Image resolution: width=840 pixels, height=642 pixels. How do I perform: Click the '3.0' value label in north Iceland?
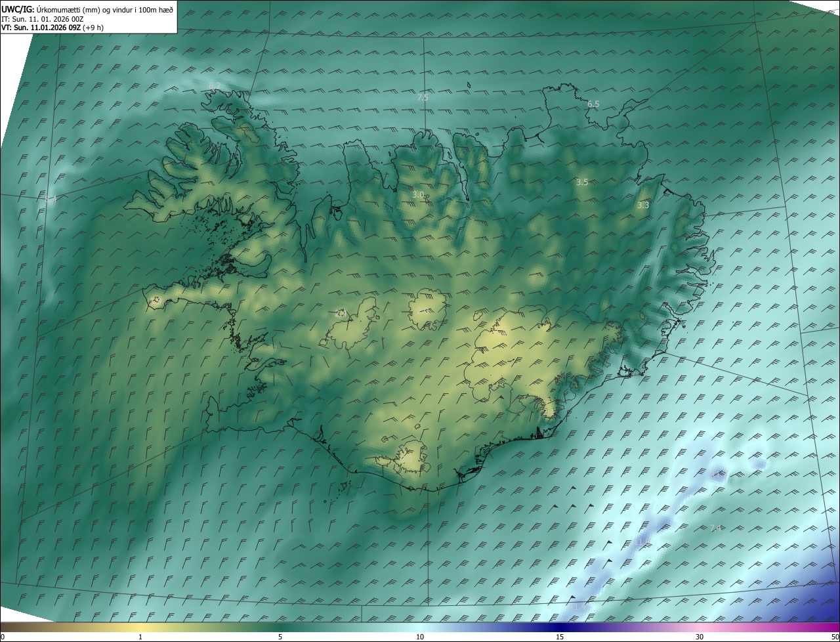coord(418,195)
